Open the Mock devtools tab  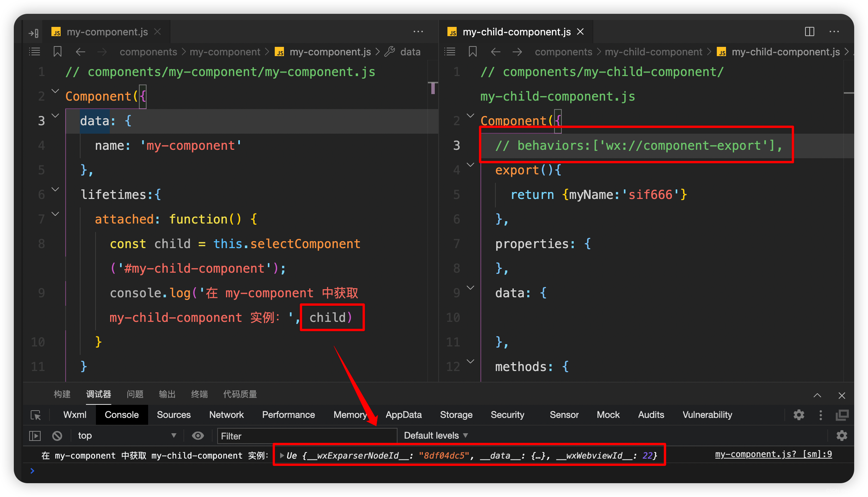pos(608,415)
